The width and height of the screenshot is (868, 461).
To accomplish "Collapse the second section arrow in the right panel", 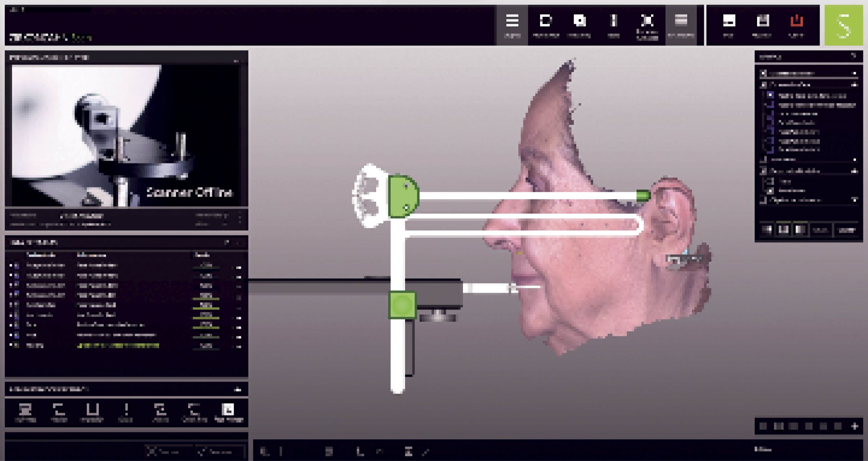I will (854, 85).
